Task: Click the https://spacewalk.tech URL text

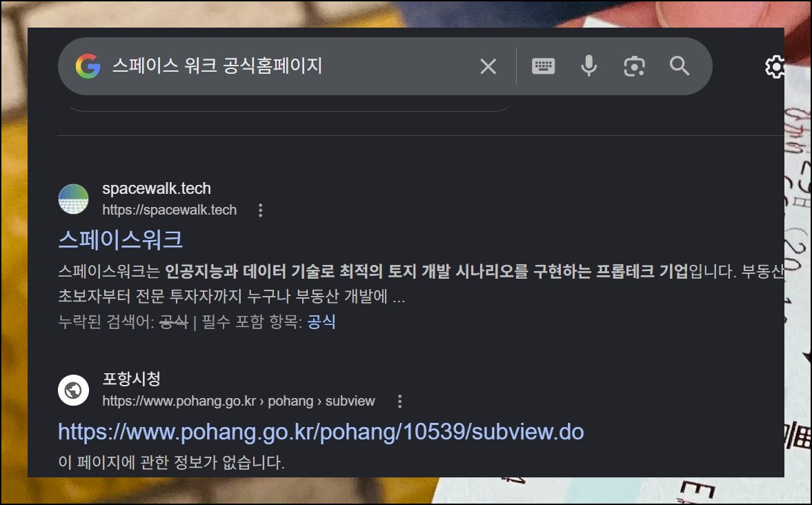Action: 169,210
